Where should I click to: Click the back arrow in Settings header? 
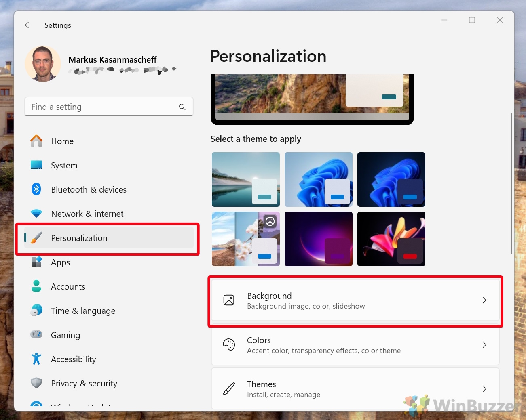point(29,25)
